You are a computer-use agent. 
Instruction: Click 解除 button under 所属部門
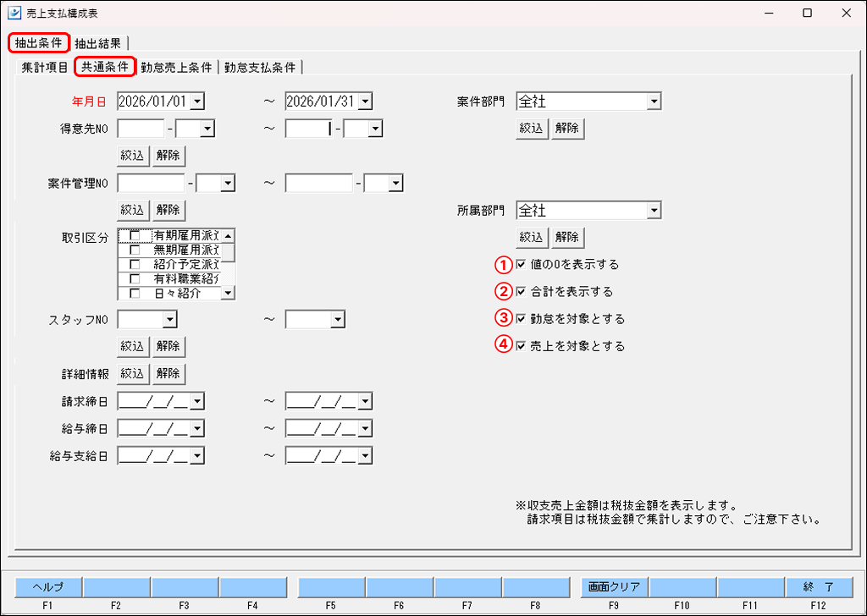[x=567, y=238]
